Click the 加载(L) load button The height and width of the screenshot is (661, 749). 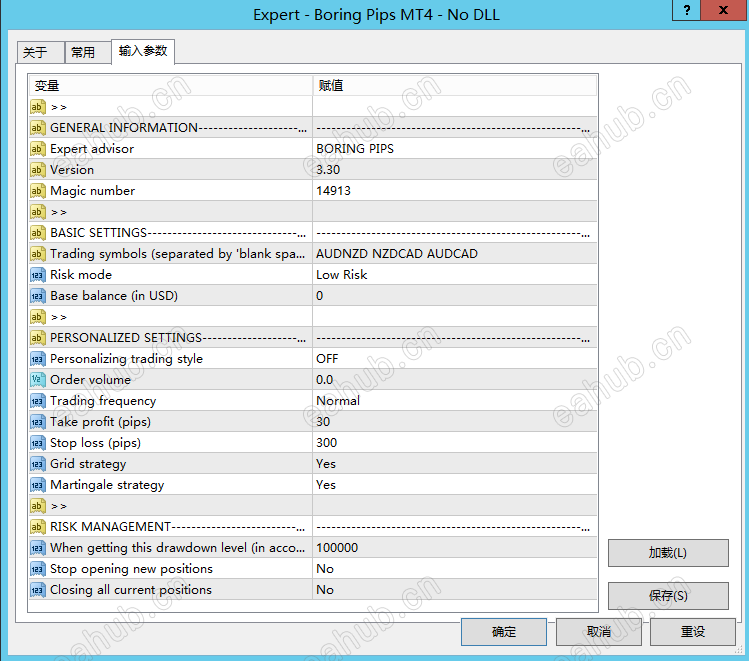pos(668,553)
